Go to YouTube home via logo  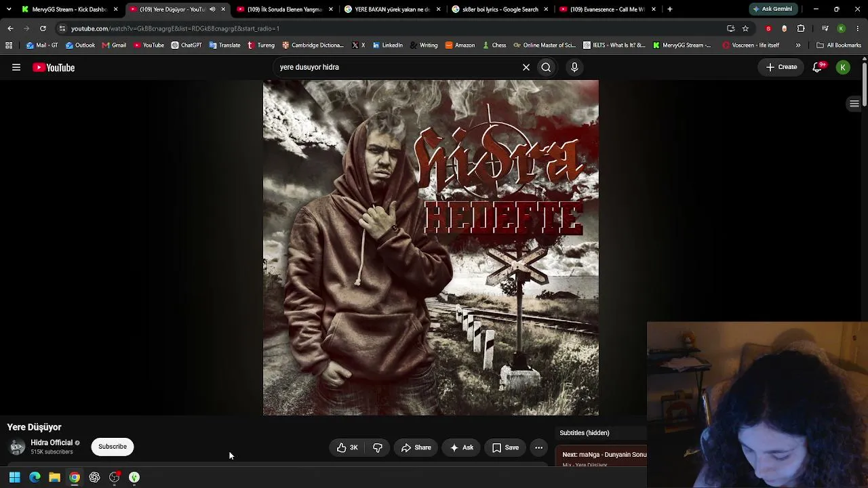pyautogui.click(x=54, y=67)
